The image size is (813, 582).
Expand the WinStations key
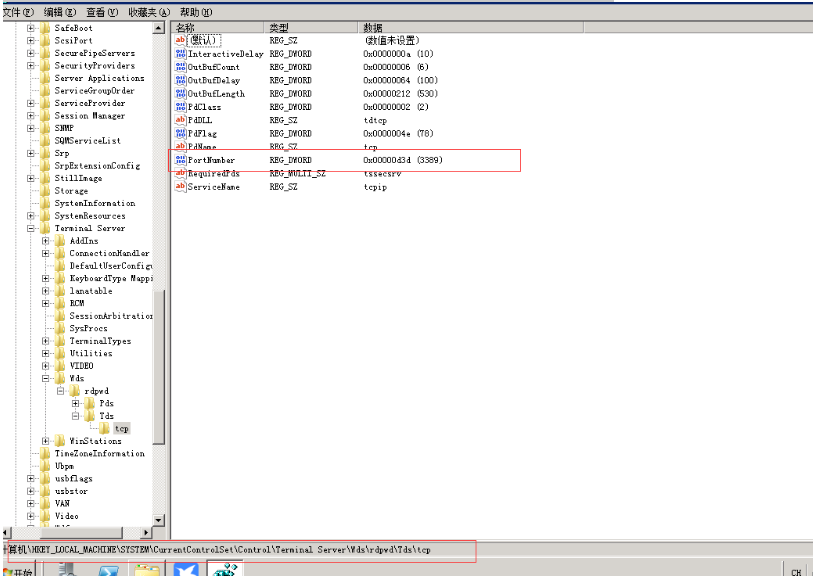pyautogui.click(x=46, y=441)
